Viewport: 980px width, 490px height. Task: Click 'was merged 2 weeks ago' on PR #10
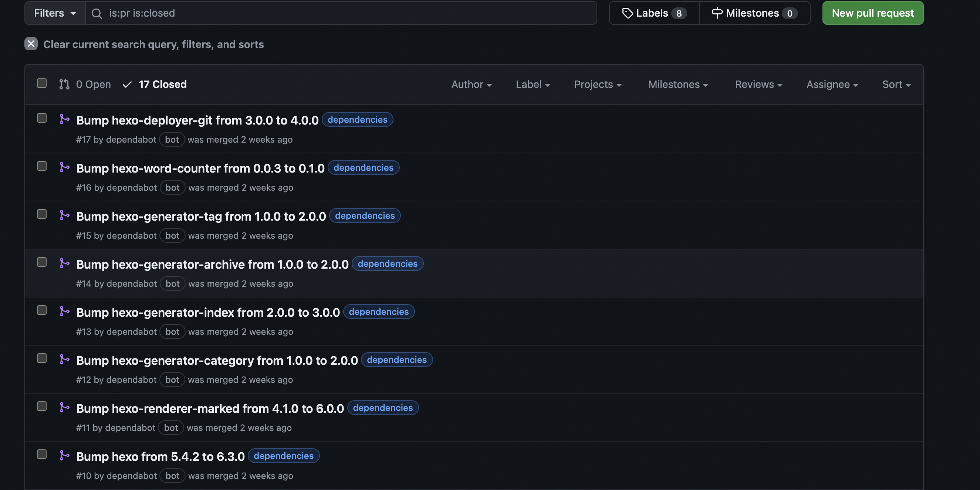240,476
